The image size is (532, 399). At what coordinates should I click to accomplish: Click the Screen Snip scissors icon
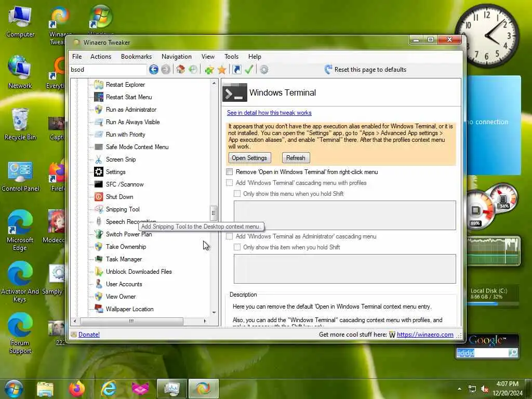[x=99, y=159]
